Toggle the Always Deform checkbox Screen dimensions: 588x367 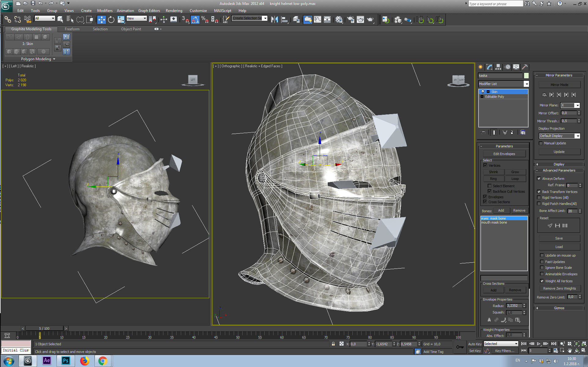pyautogui.click(x=539, y=179)
